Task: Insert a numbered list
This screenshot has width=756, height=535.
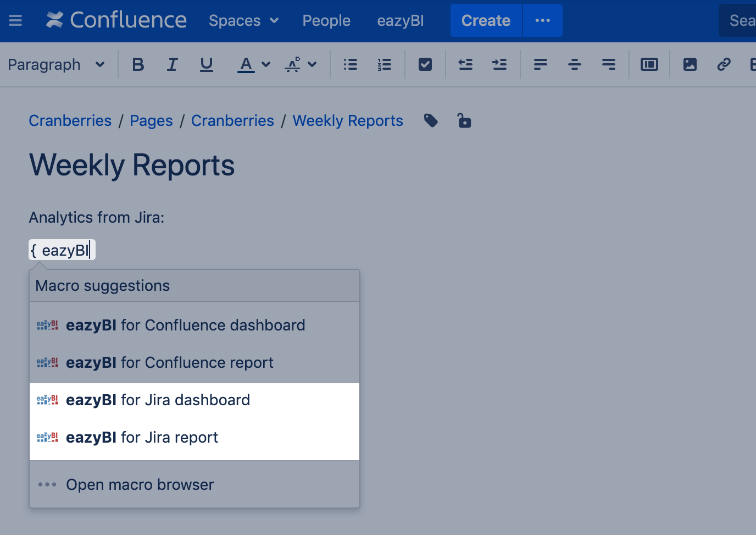Action: [x=384, y=64]
